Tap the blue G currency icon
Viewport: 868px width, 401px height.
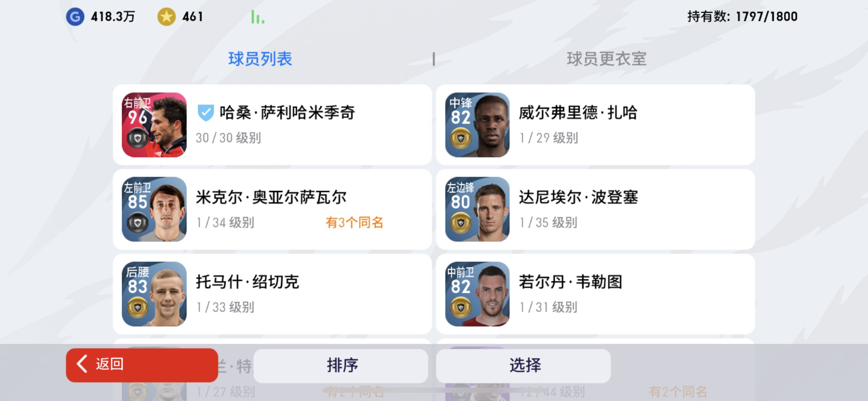click(75, 17)
